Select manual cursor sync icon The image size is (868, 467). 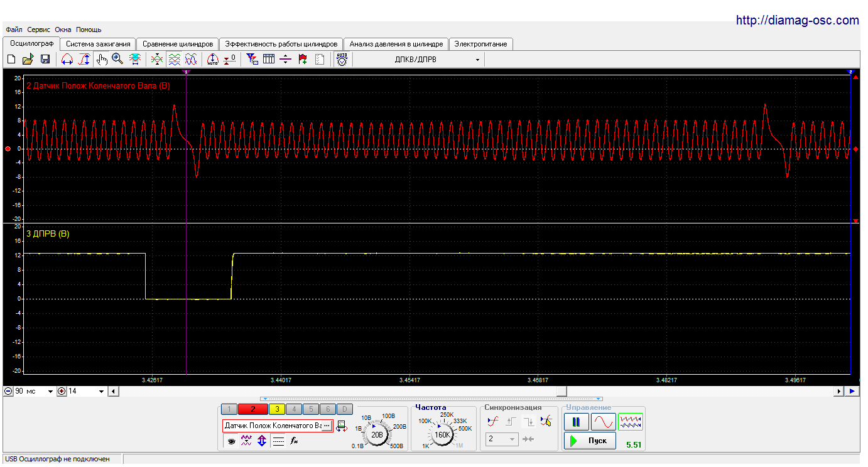546,422
